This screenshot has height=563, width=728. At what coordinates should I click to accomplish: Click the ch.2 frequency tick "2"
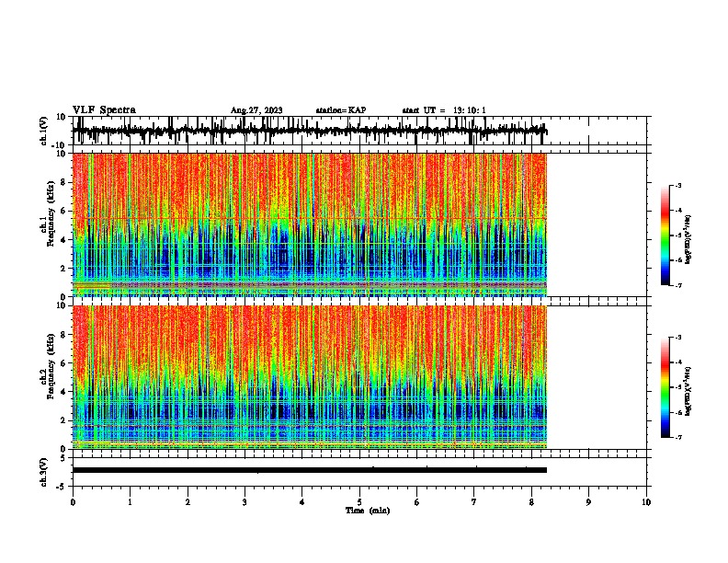(63, 420)
